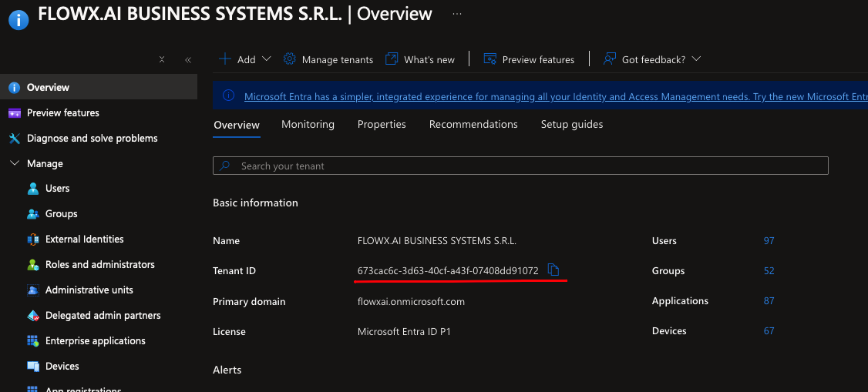
Task: Click the Delegated admin partners icon
Action: (33, 316)
